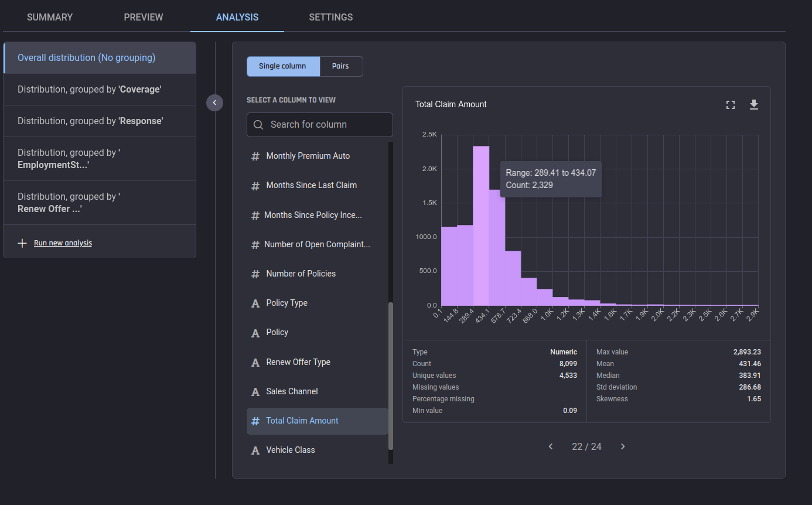Click the Skewness value 1.65
812x505 pixels.
point(754,399)
